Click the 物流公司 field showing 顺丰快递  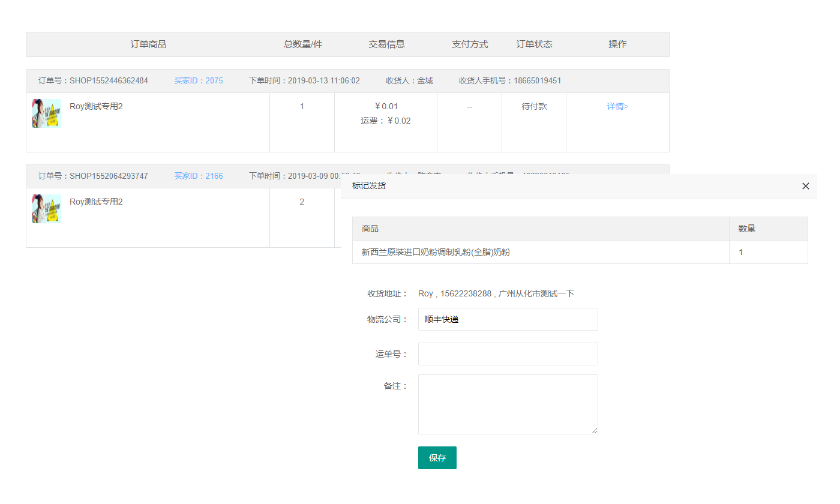508,319
